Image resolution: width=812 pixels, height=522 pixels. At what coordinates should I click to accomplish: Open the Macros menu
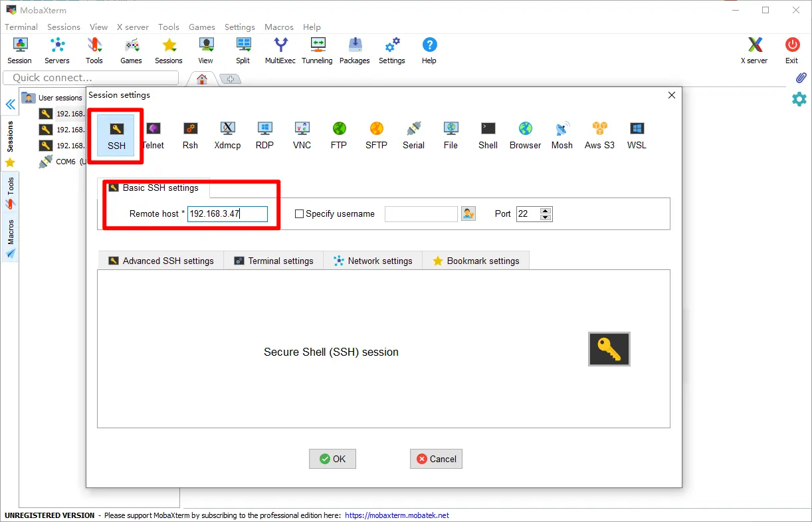coord(279,27)
